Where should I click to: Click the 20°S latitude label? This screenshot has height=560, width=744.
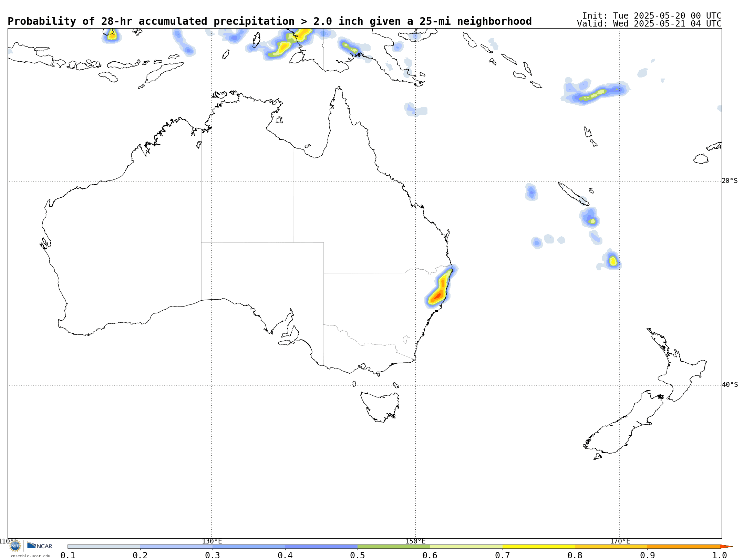(x=730, y=181)
